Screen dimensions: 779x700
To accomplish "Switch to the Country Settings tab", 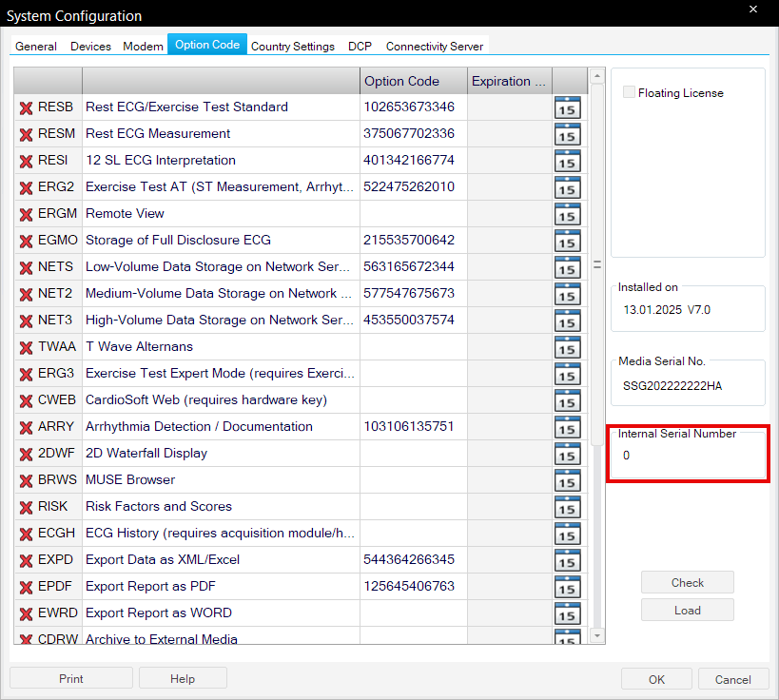I will (292, 46).
